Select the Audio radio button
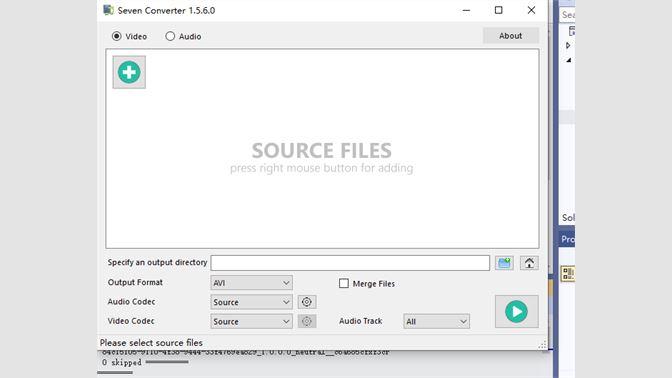 point(170,36)
